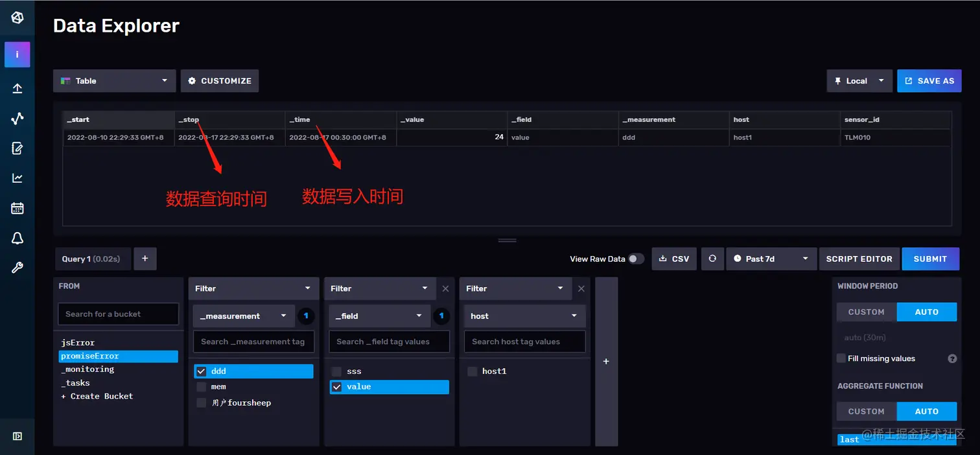Open the _measurement tag key dropdown
Image resolution: width=980 pixels, height=455 pixels.
(244, 316)
